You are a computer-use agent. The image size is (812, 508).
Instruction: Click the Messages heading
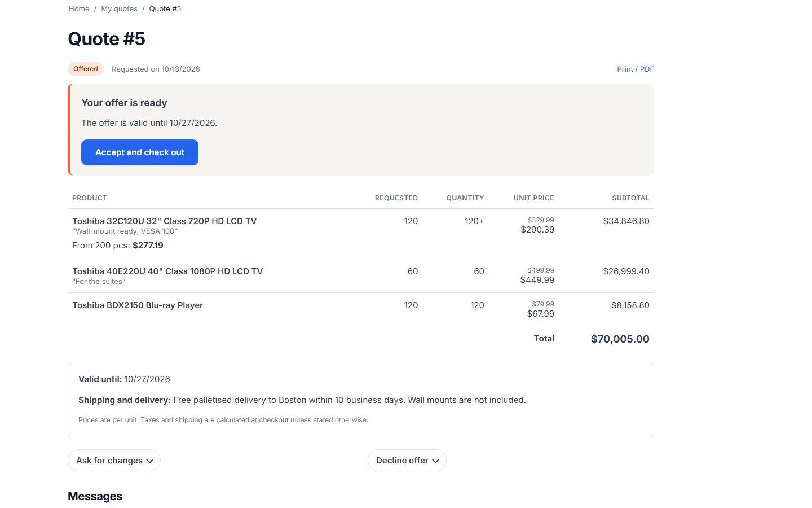[x=95, y=496]
